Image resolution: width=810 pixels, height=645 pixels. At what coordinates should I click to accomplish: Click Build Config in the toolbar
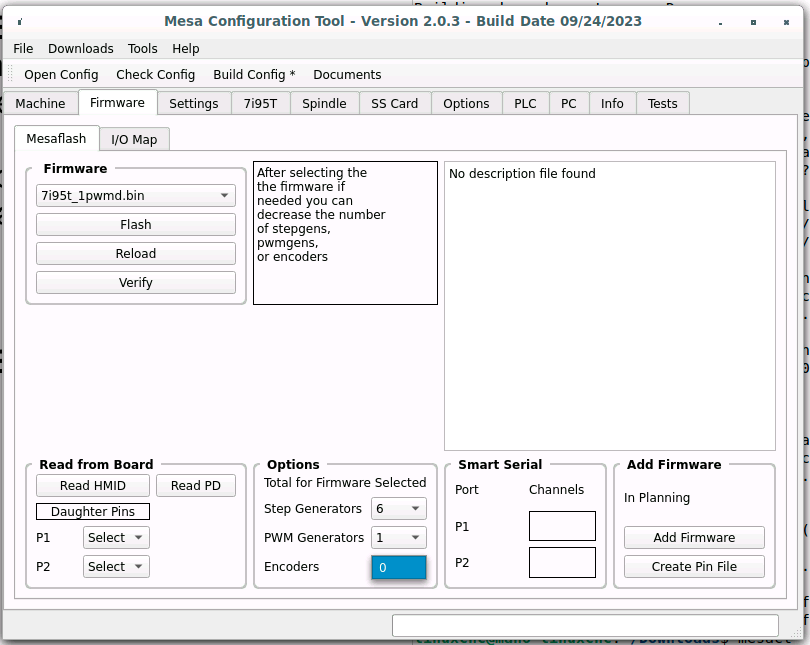[x=254, y=74]
